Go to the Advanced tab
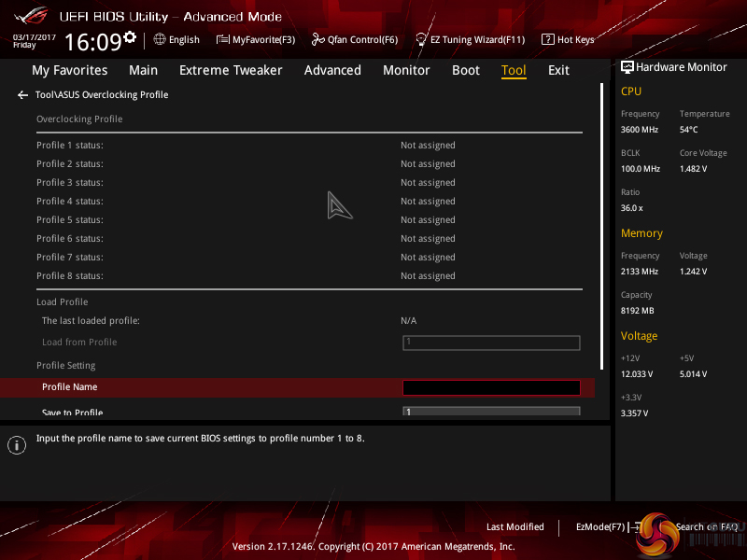The image size is (747, 560). coord(332,71)
